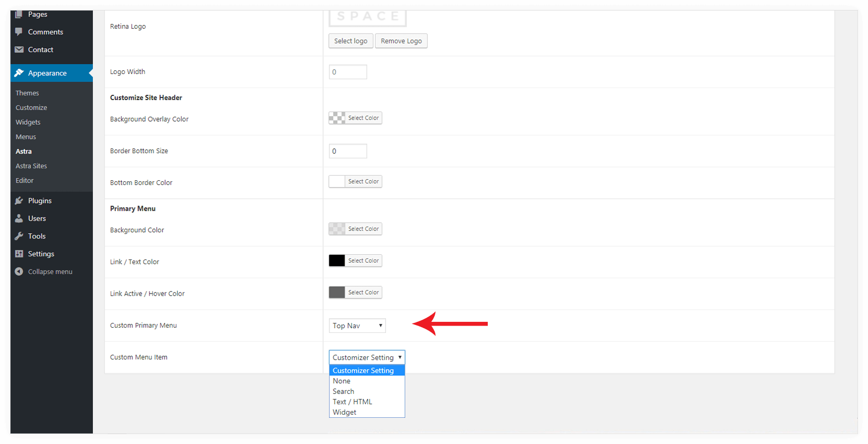
Task: Click the Retina Logo label
Action: click(128, 26)
